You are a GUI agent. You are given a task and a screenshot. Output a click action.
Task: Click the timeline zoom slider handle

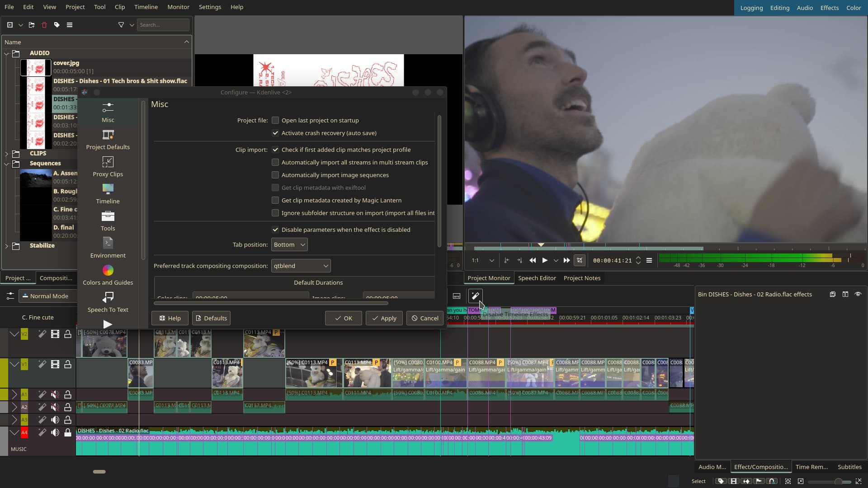(838, 482)
